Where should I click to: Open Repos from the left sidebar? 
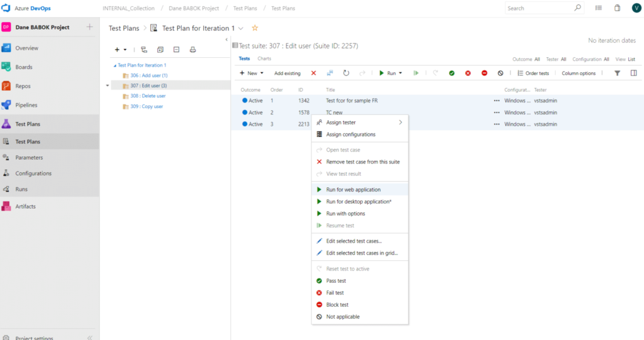[x=23, y=86]
